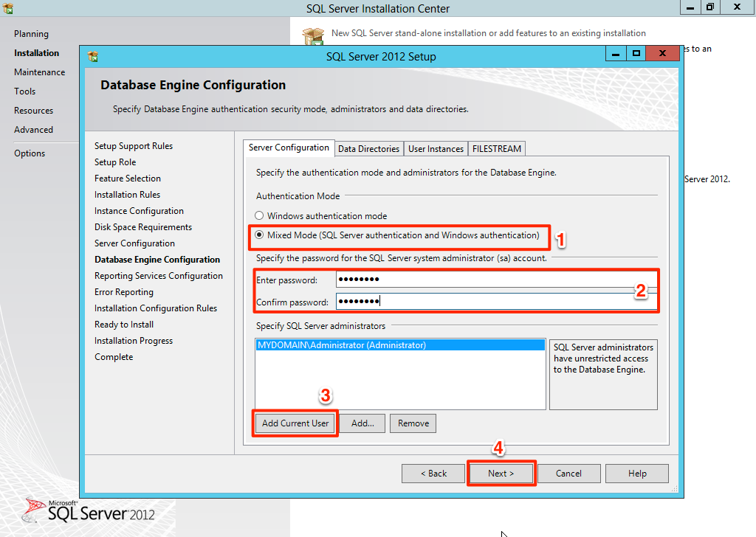This screenshot has height=537, width=756.
Task: Open the FILESTREAM tab
Action: (497, 149)
